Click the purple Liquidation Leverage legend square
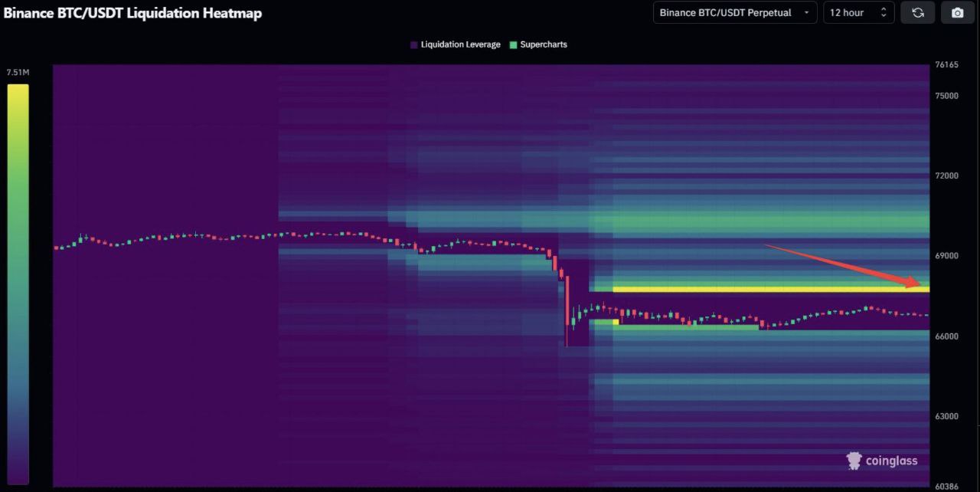Viewport: 980px width, 492px height. (x=414, y=44)
